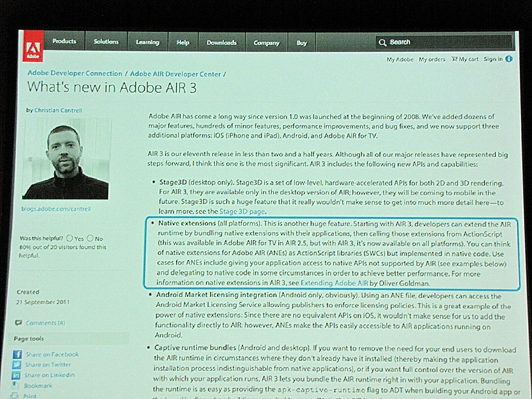The width and height of the screenshot is (532, 399).
Task: Click the page title What's new in Adobe AIR 3
Action: tap(112, 88)
